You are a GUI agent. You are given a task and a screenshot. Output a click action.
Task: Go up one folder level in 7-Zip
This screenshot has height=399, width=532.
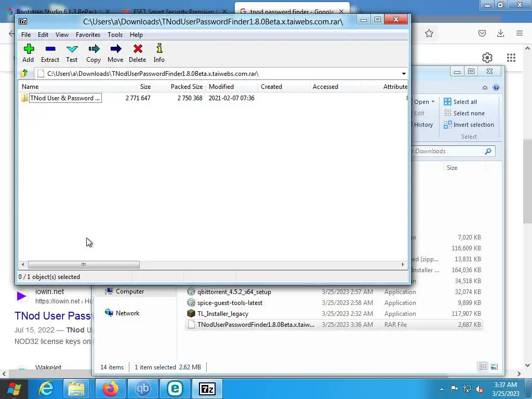[x=24, y=73]
